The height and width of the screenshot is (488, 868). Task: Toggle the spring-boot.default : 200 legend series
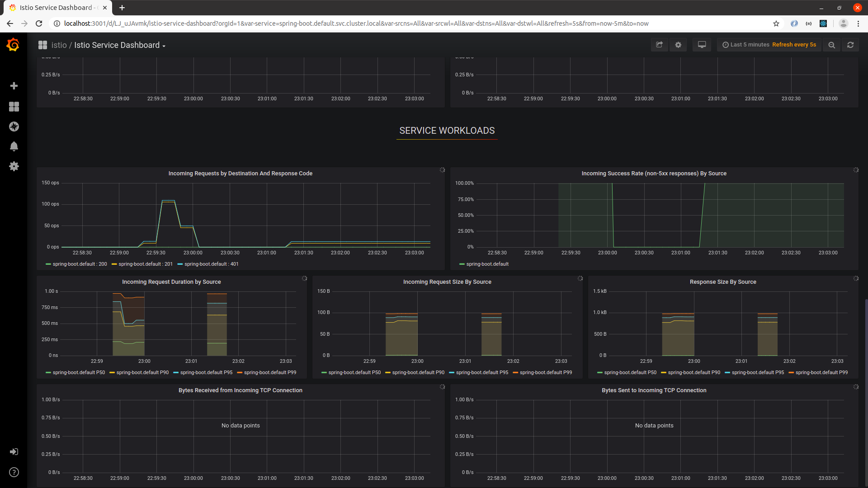pyautogui.click(x=80, y=264)
